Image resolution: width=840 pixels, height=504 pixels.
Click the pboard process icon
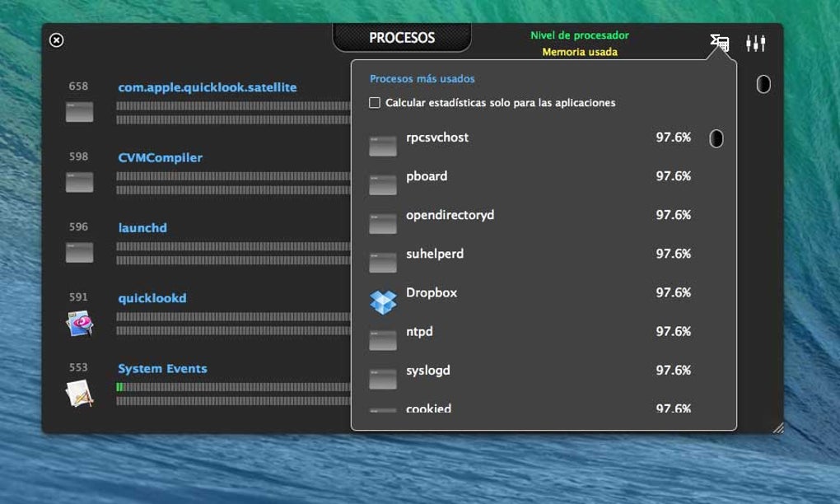(383, 184)
